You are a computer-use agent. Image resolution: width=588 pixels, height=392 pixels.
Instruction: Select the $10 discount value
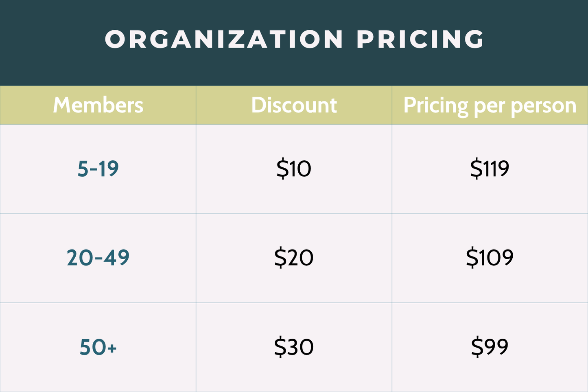click(x=294, y=169)
